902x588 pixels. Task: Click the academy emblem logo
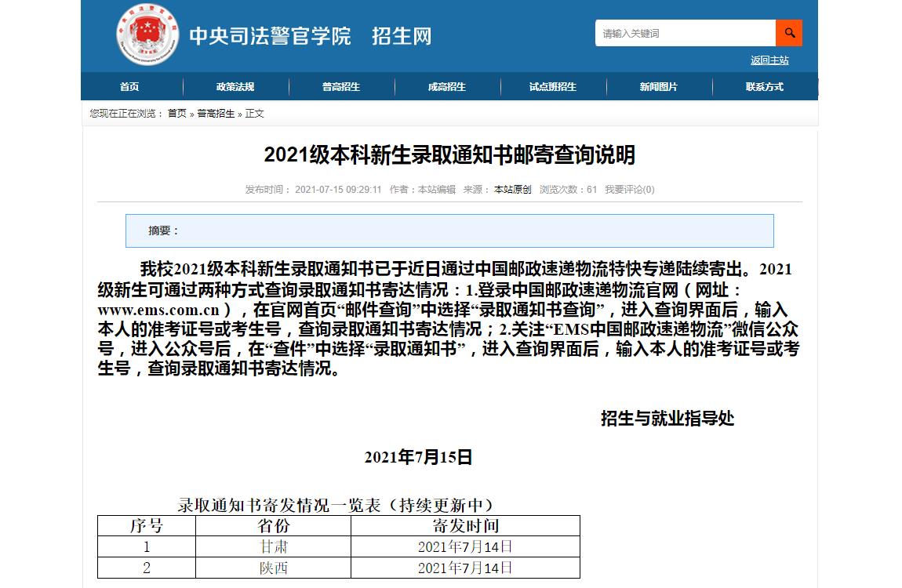pos(147,34)
